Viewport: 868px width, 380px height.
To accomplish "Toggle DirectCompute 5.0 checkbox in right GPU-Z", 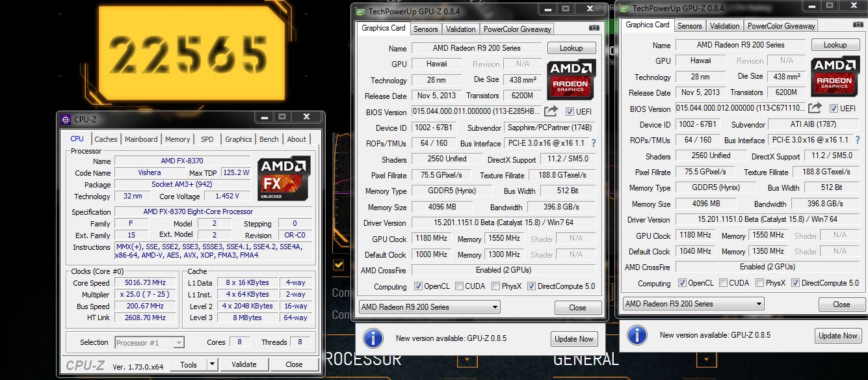I will pos(795,283).
